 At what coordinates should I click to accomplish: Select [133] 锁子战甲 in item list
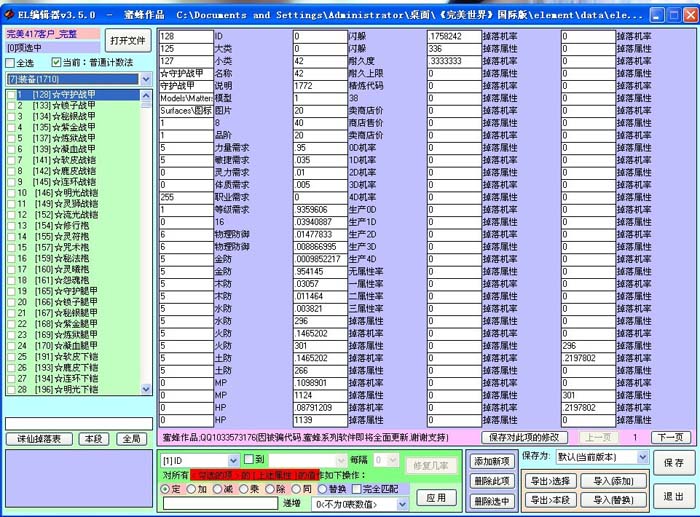pyautogui.click(x=65, y=105)
